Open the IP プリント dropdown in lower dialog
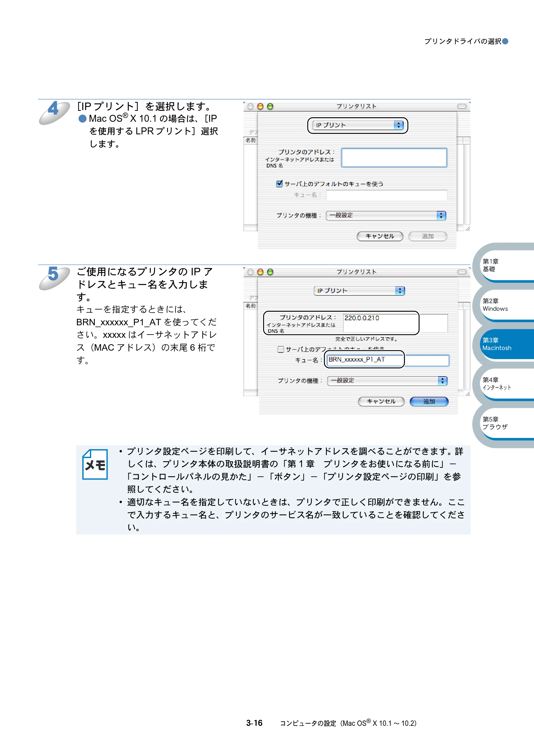The height and width of the screenshot is (756, 534). click(359, 291)
